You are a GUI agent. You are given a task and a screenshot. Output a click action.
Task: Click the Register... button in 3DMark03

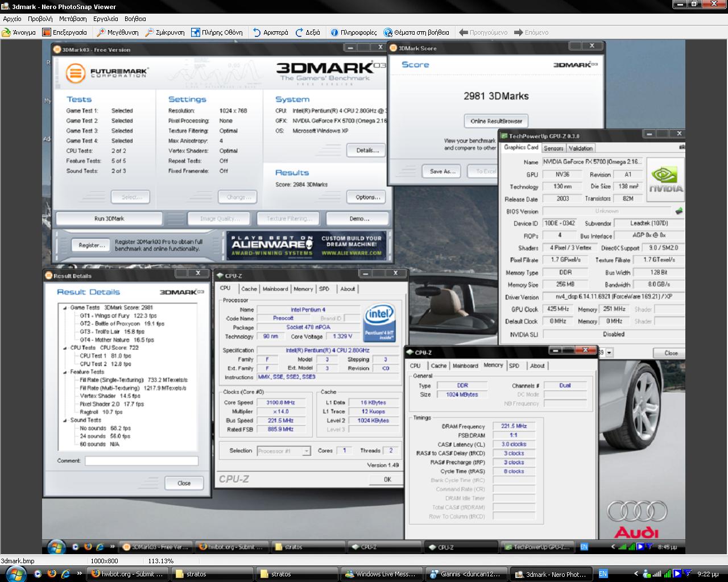coord(92,246)
